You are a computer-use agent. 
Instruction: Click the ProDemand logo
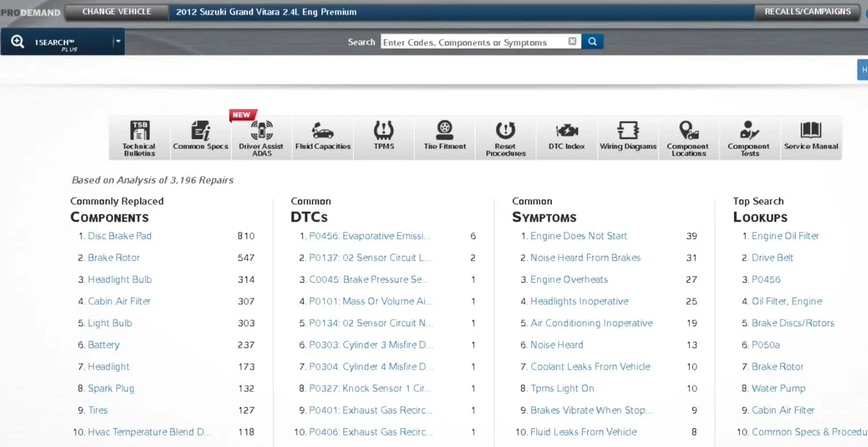pos(30,12)
